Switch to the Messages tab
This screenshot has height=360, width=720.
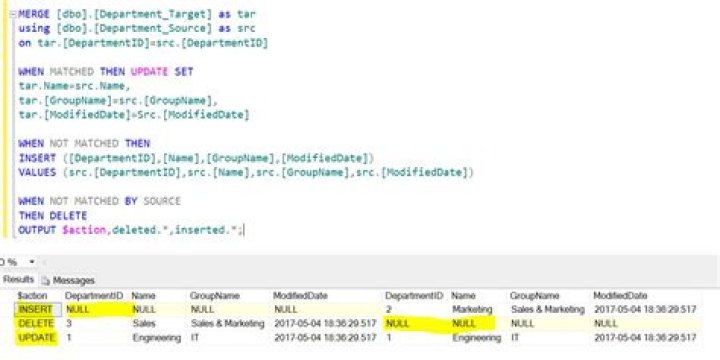pyautogui.click(x=68, y=280)
